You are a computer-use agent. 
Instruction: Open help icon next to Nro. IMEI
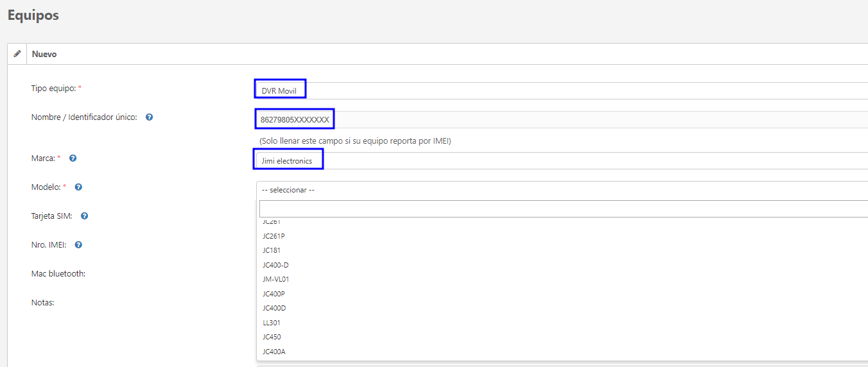tap(78, 245)
